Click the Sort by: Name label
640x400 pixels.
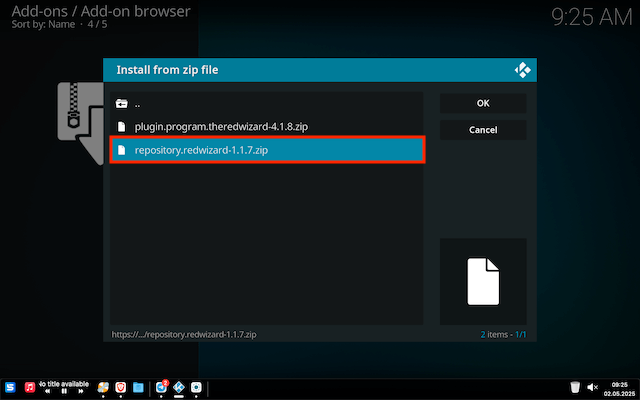coord(43,24)
